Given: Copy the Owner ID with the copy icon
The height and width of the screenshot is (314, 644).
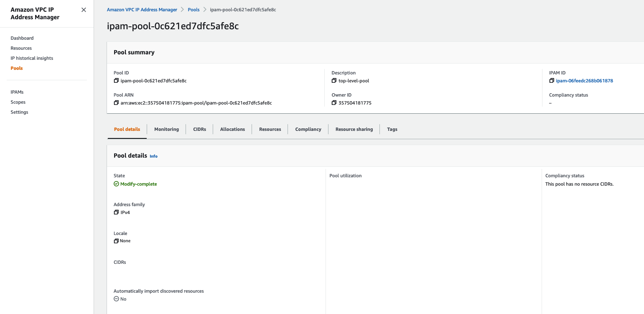Looking at the screenshot, I should point(333,102).
